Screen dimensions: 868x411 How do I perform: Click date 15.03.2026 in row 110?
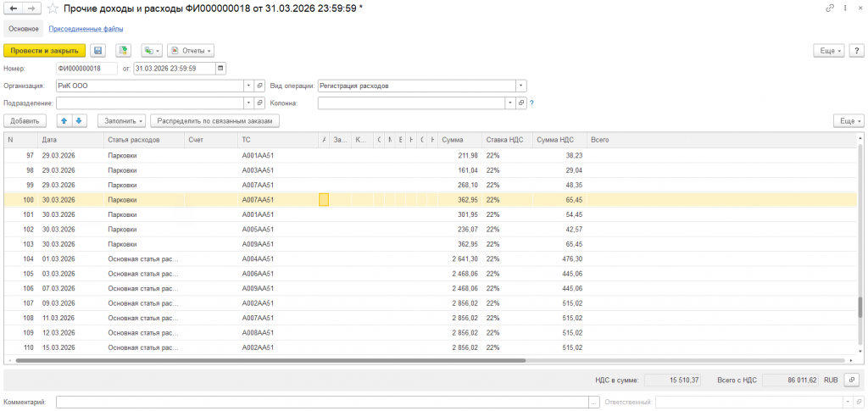tap(58, 347)
